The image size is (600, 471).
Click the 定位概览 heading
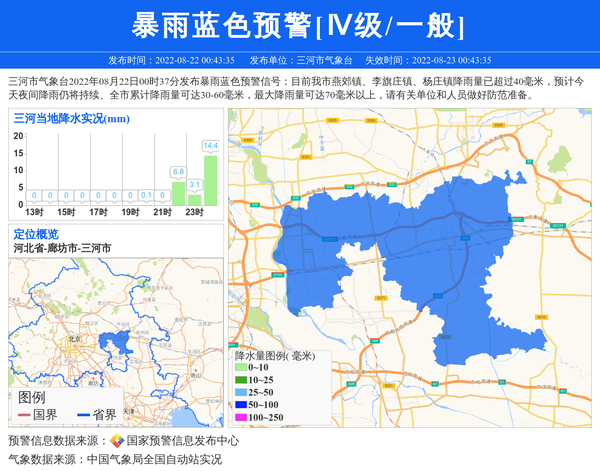(x=36, y=234)
